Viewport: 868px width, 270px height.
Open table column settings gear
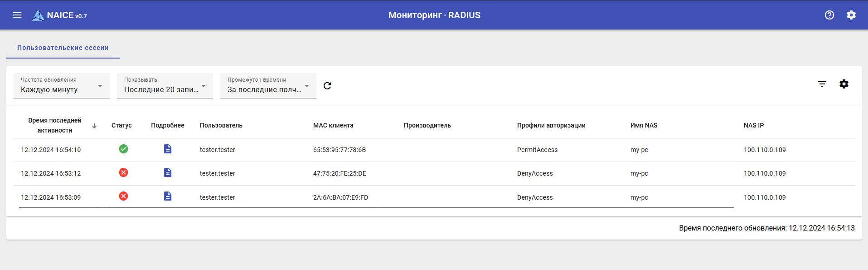[x=844, y=84]
